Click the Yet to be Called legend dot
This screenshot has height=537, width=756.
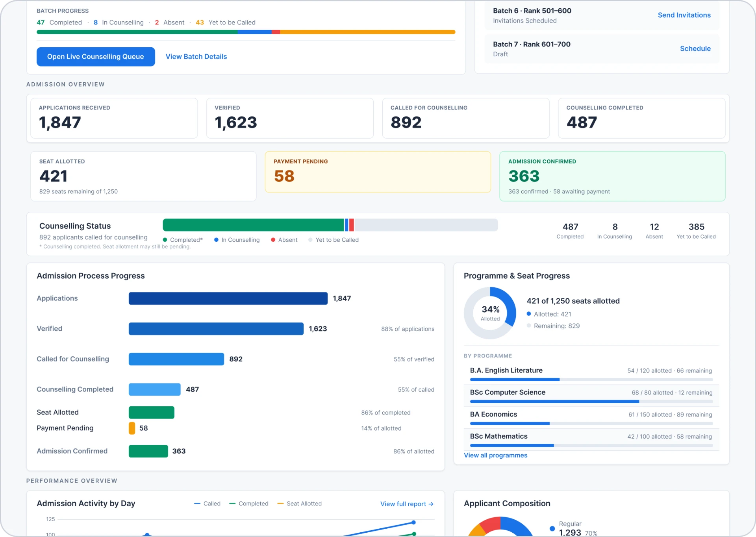(310, 240)
